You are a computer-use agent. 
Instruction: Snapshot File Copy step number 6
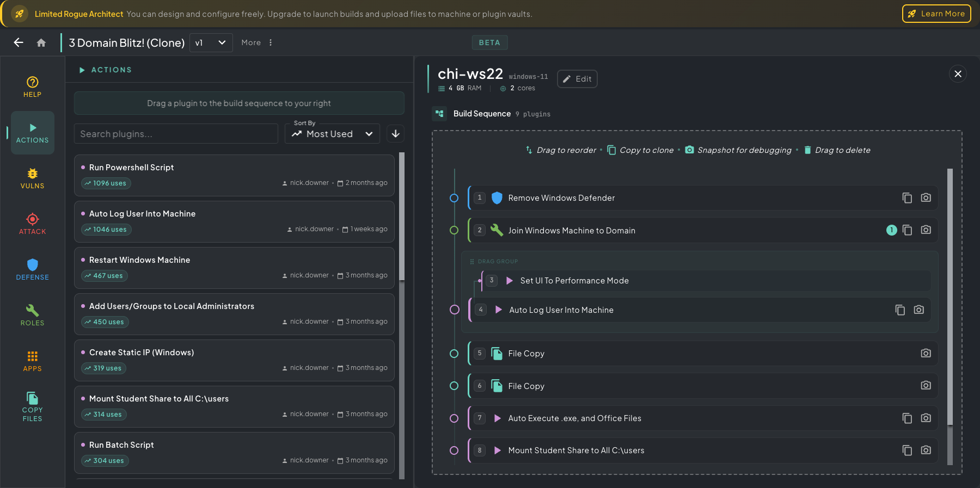point(926,385)
